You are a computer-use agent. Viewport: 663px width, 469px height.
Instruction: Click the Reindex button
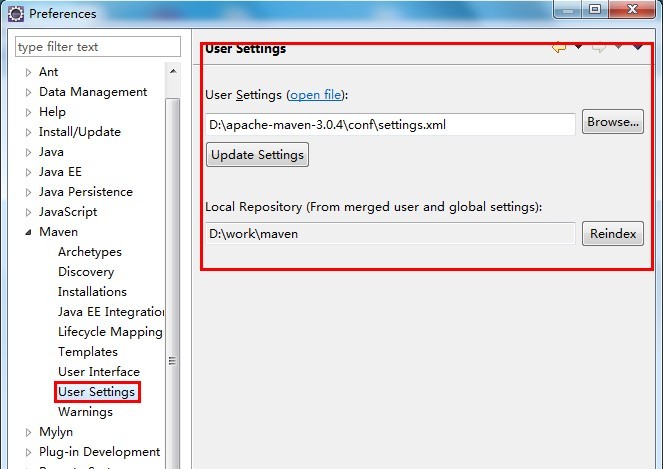point(613,233)
